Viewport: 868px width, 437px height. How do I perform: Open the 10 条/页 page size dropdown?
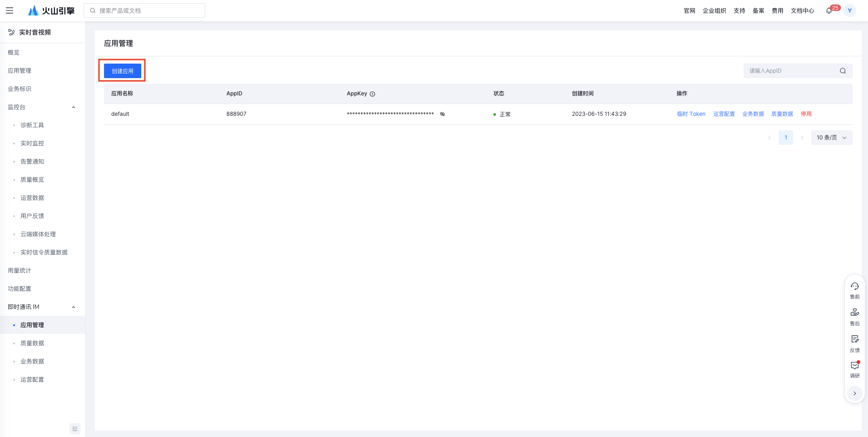(832, 138)
